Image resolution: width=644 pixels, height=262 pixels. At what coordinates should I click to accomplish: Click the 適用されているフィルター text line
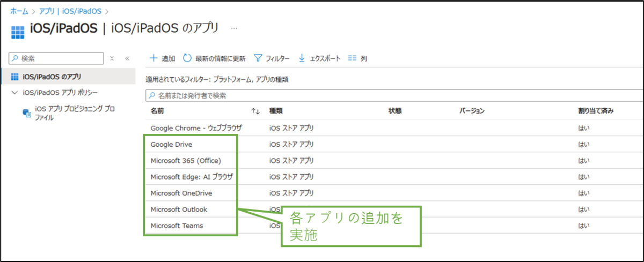(217, 79)
